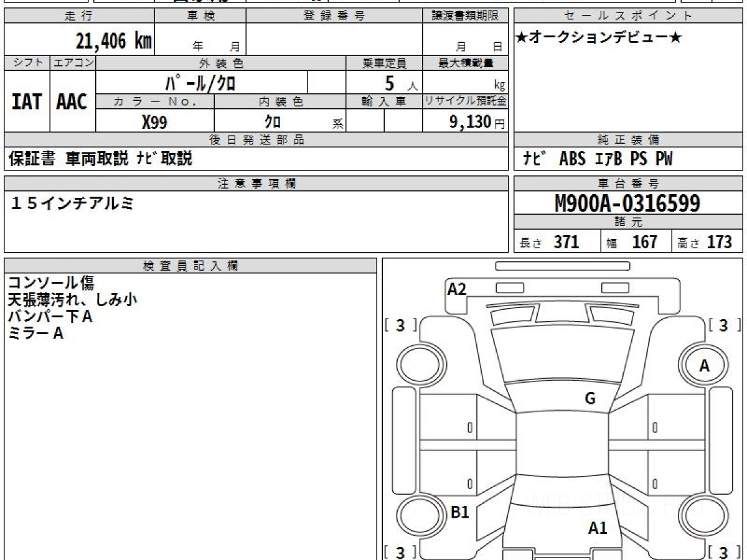Click the ナビ ABS エアB PS PW equipment list
Image resolution: width=747 pixels, height=560 pixels.
(x=598, y=159)
